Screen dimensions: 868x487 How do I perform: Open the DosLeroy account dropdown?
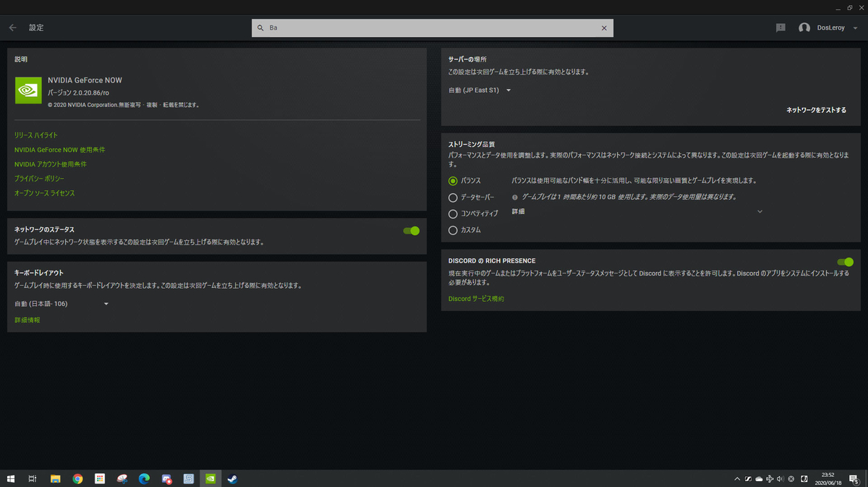855,27
